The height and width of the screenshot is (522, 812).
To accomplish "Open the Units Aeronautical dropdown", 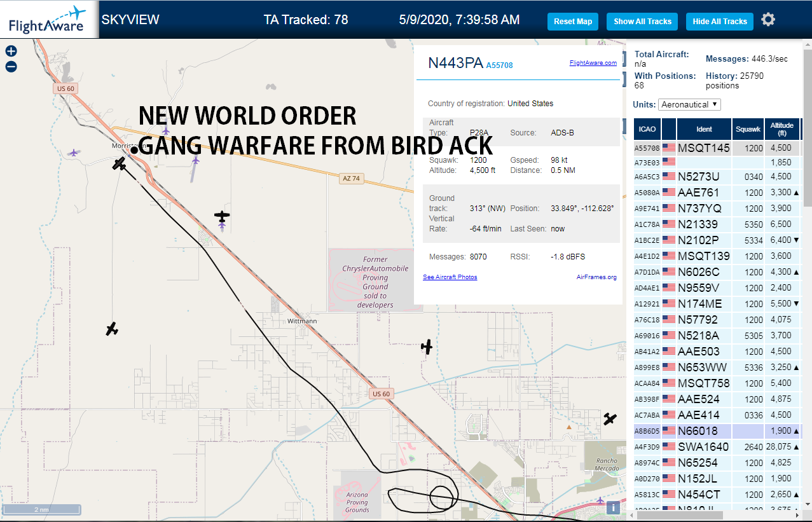I will tap(690, 104).
